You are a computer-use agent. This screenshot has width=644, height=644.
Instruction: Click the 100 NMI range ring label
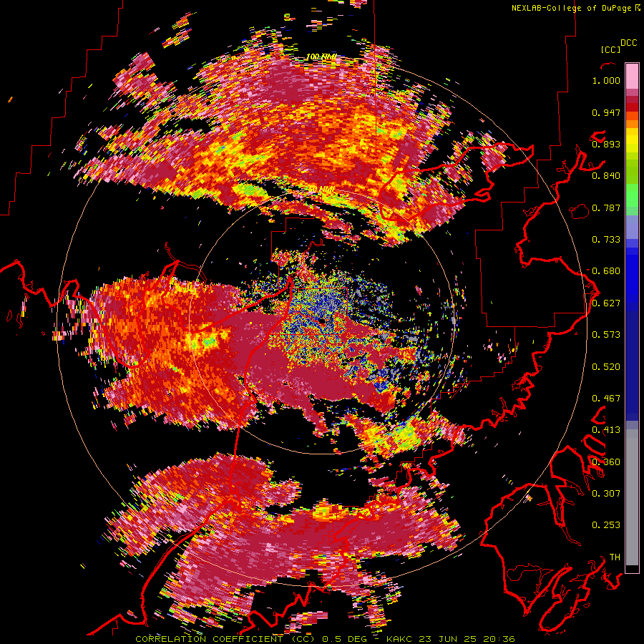pos(321,57)
